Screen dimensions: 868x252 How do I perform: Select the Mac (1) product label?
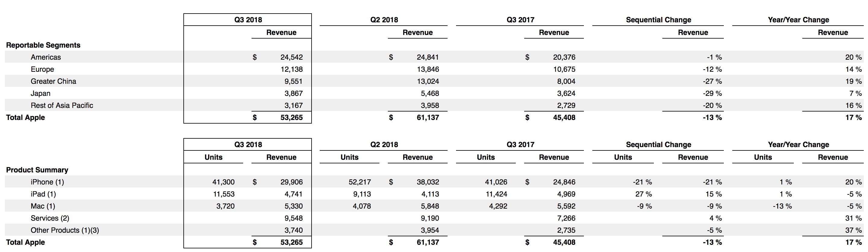[x=43, y=206]
